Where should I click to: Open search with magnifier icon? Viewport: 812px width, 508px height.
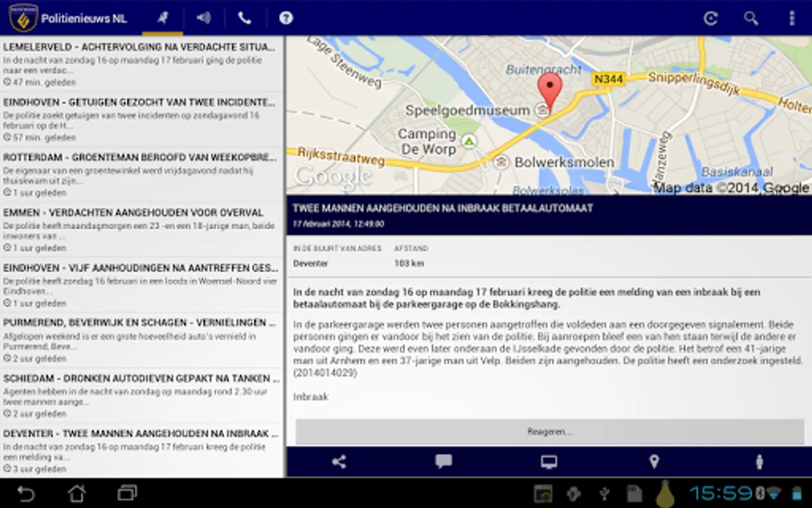[x=751, y=18]
